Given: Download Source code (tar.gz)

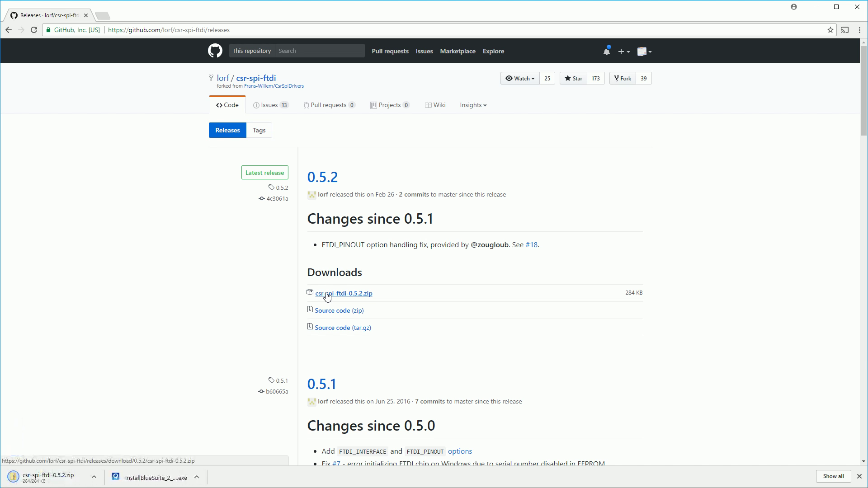Looking at the screenshot, I should tap(343, 328).
